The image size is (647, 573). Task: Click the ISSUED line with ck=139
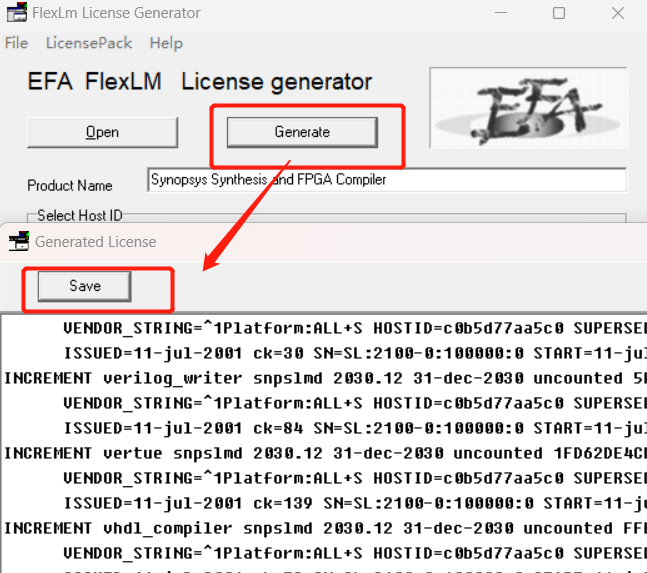pyautogui.click(x=355, y=503)
